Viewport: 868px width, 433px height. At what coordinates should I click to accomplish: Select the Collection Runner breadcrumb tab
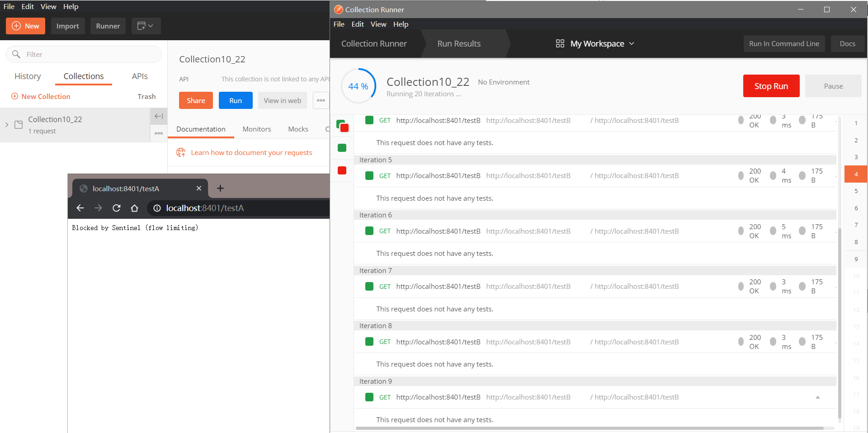point(374,43)
